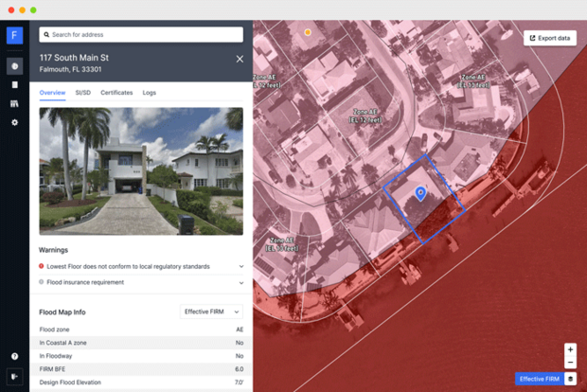
Task: Click the Flood Map Info heading
Action: (62, 312)
